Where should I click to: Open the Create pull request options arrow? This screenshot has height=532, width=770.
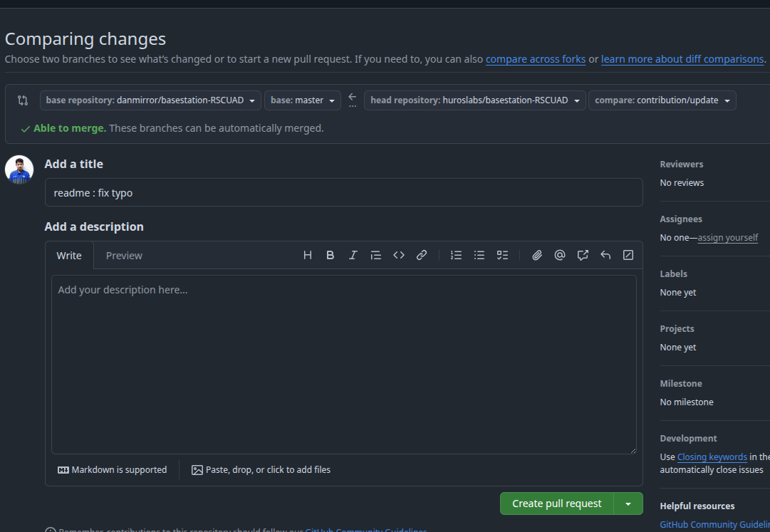(628, 504)
